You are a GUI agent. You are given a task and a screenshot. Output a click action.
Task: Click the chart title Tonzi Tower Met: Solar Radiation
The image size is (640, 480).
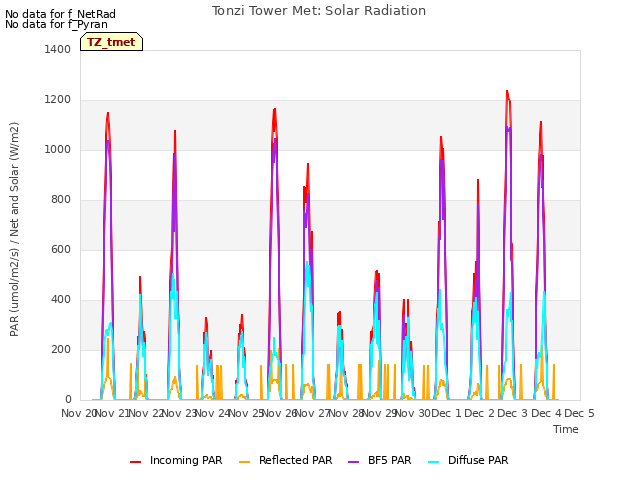319,11
